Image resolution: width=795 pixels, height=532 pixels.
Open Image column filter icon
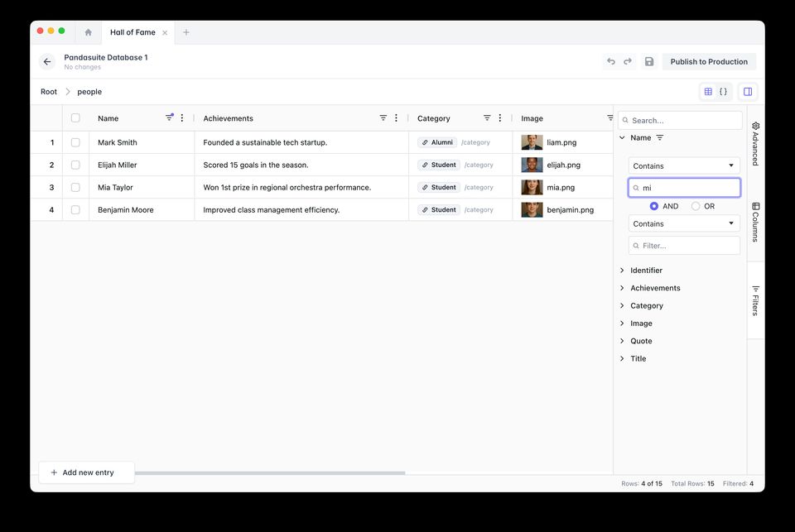(610, 117)
